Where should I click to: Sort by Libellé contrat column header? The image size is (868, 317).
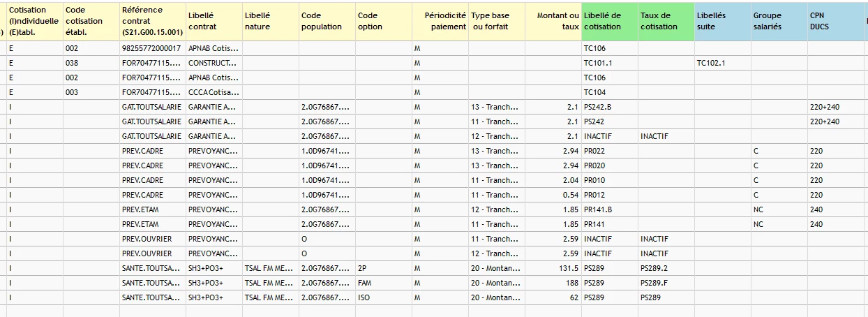[x=214, y=21]
